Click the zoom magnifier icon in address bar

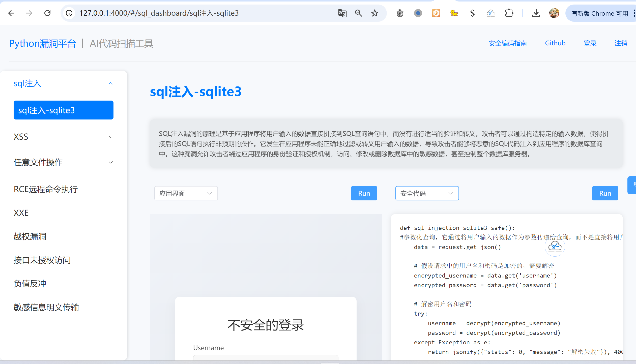click(x=358, y=13)
